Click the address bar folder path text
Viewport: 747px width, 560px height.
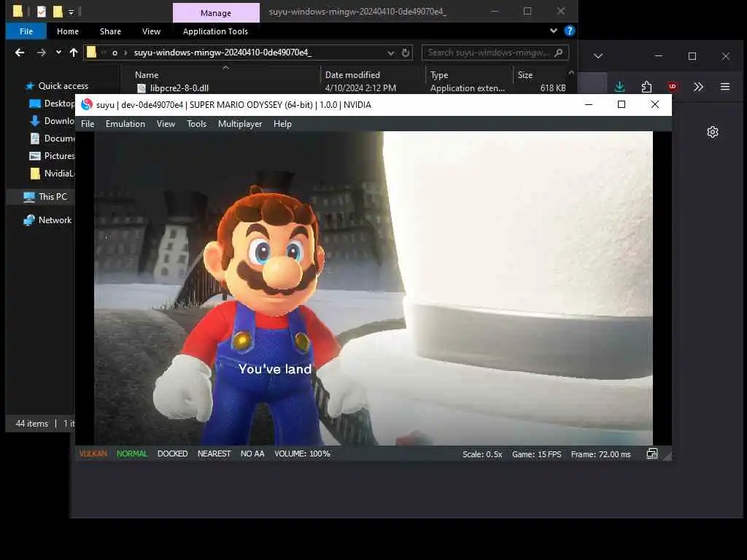[x=222, y=52]
